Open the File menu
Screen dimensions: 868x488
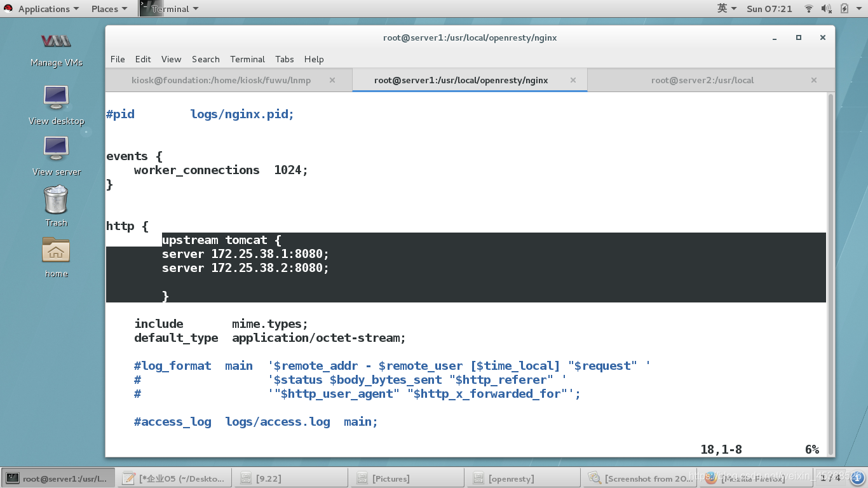click(118, 59)
